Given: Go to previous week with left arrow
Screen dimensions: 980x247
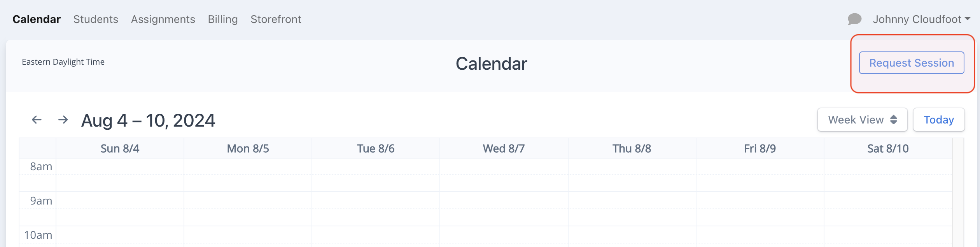Looking at the screenshot, I should click(37, 120).
